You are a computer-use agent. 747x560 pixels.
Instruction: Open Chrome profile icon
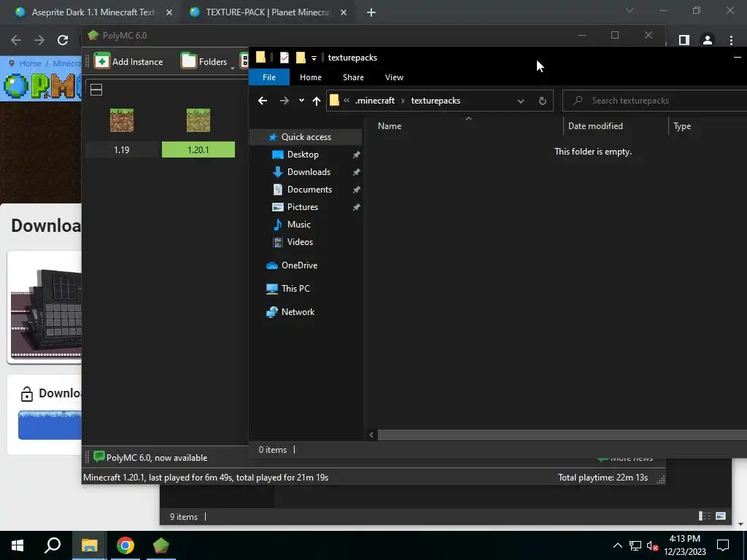[708, 41]
